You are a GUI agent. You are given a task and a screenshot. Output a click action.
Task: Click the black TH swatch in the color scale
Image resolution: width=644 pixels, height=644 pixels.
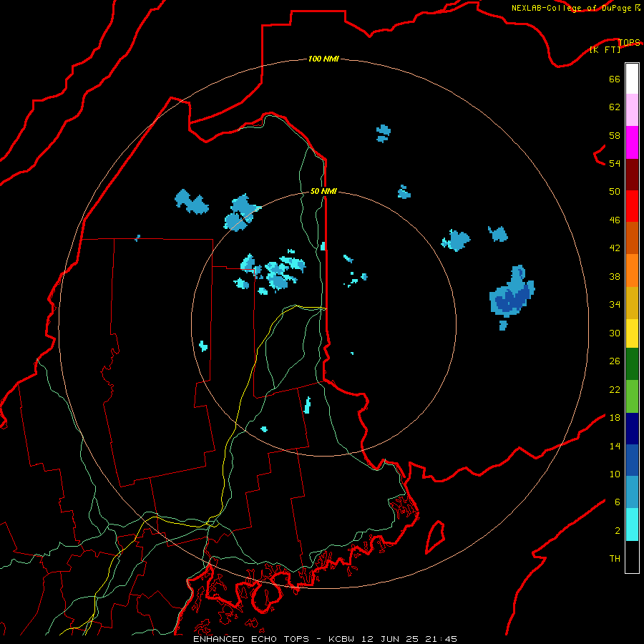[x=632, y=557]
